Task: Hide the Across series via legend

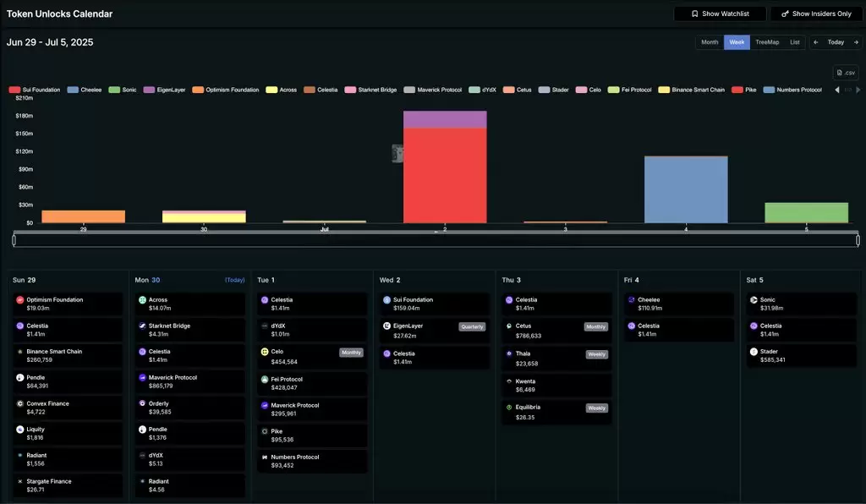Action: pyautogui.click(x=281, y=90)
